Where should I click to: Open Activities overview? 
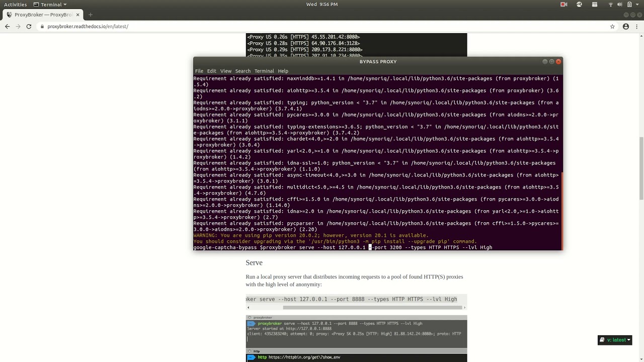pyautogui.click(x=16, y=5)
